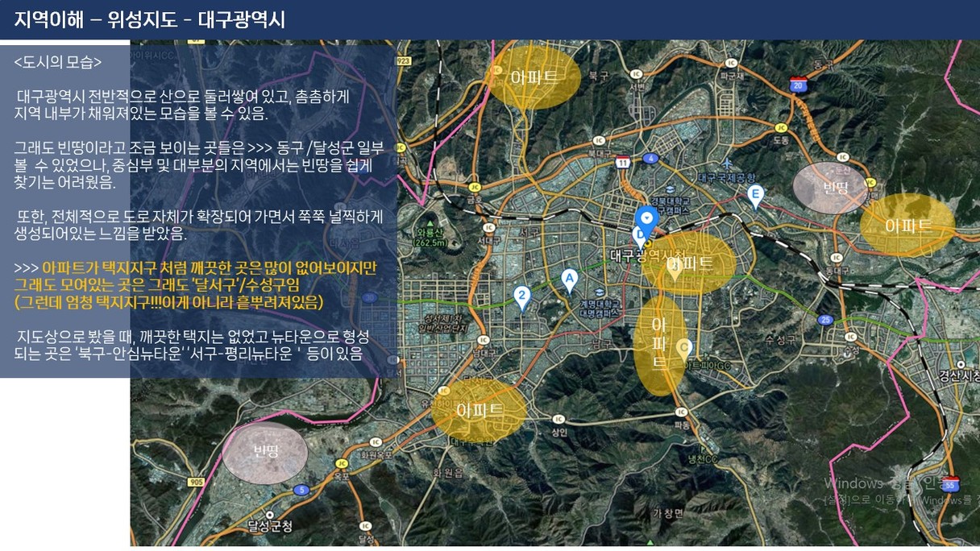Viewport: 980px width, 551px height.
Task: Select the far-right 아파트 highlight ellipse
Action: (907, 226)
